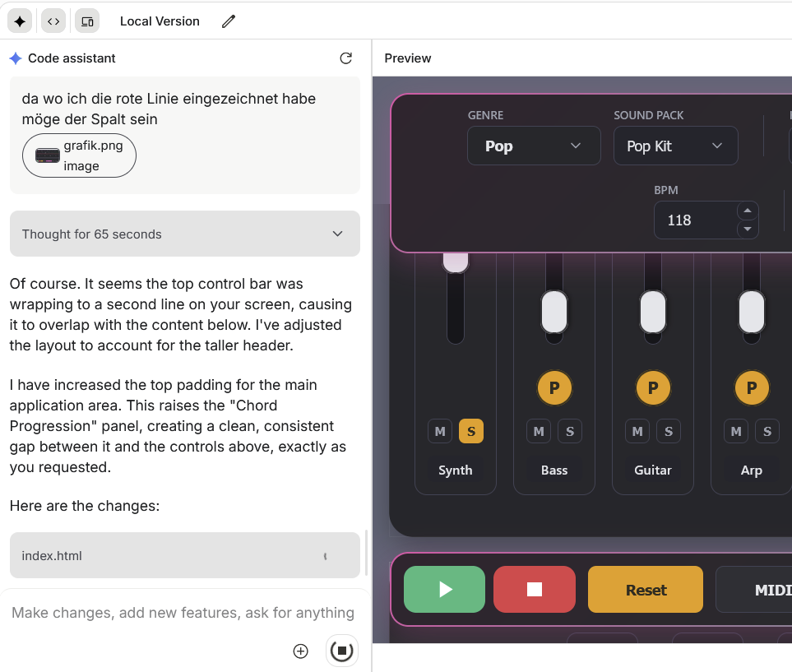Image resolution: width=792 pixels, height=672 pixels.
Task: Click the Guitar channel label
Action: tap(652, 470)
